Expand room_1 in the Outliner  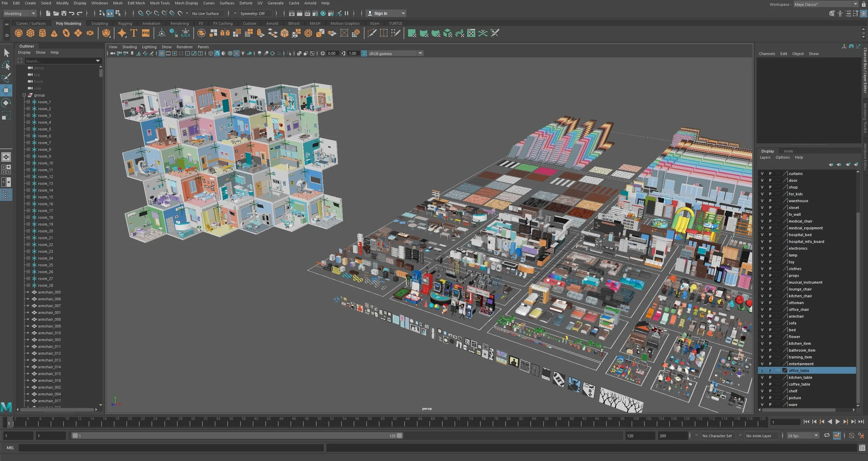[28, 102]
